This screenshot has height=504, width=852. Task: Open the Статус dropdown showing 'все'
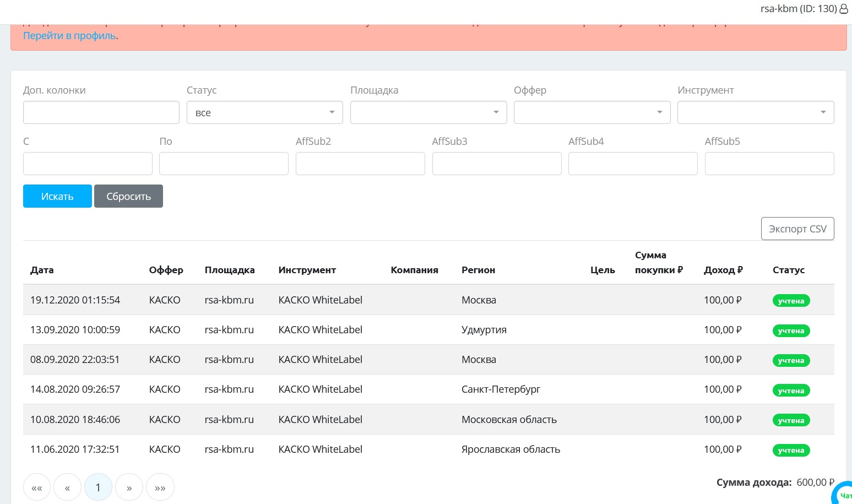[x=264, y=112]
